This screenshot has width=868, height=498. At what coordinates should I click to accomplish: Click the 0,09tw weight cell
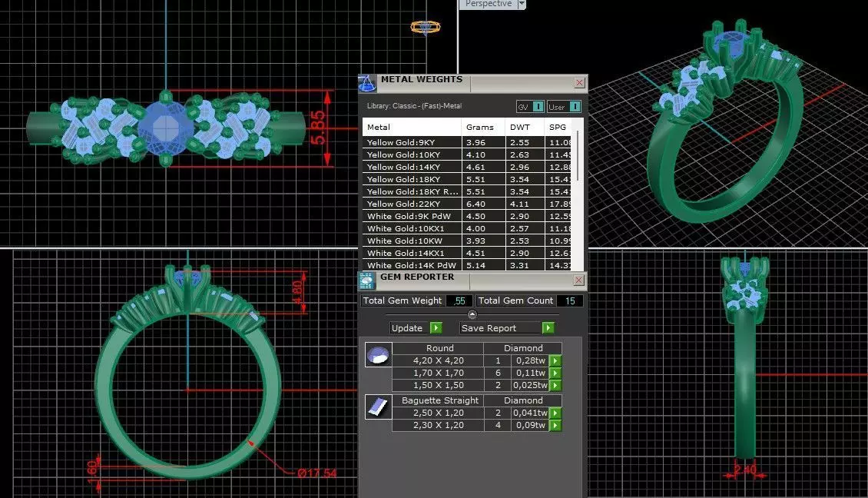click(530, 425)
